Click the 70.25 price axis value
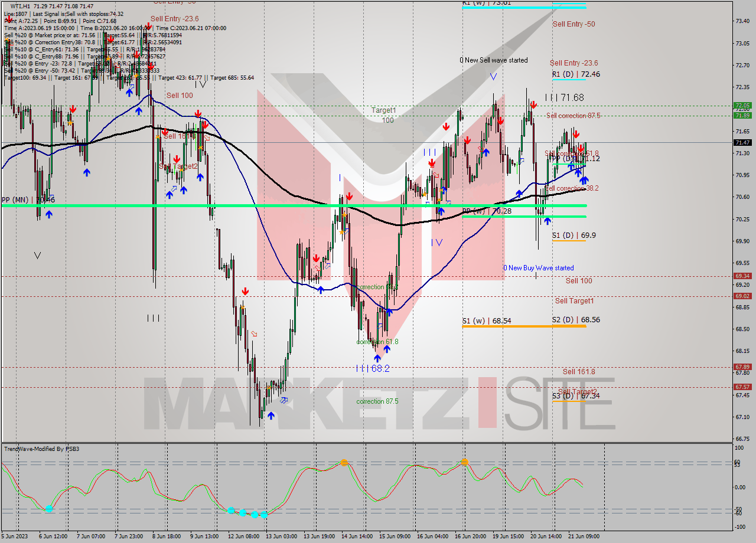 tap(743, 219)
